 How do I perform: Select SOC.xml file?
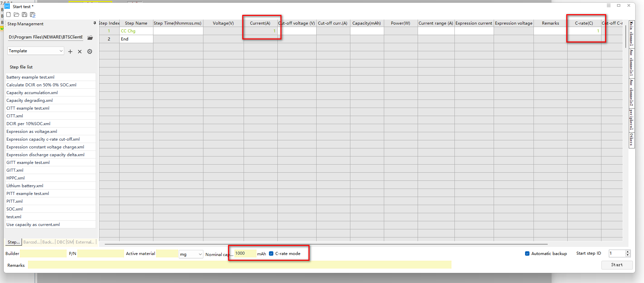tap(50, 209)
